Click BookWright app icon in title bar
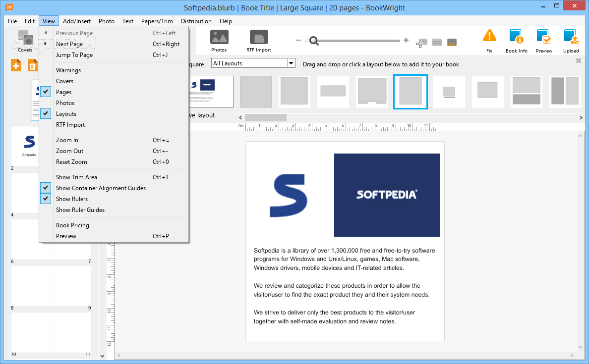 (x=9, y=6)
